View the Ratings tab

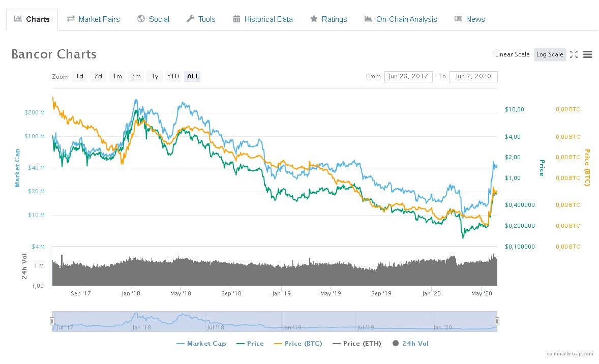(x=328, y=19)
